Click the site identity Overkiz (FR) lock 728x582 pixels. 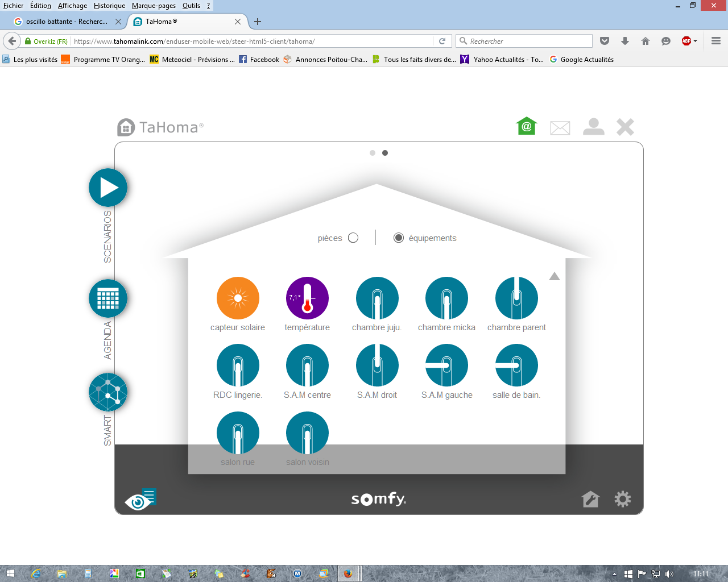pyautogui.click(x=46, y=41)
